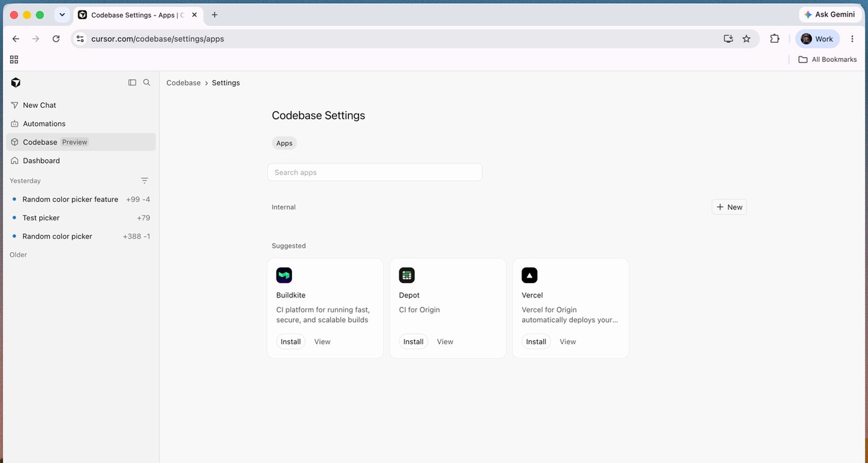This screenshot has width=868, height=463.
Task: Open Automations in sidebar
Action: click(x=81, y=123)
